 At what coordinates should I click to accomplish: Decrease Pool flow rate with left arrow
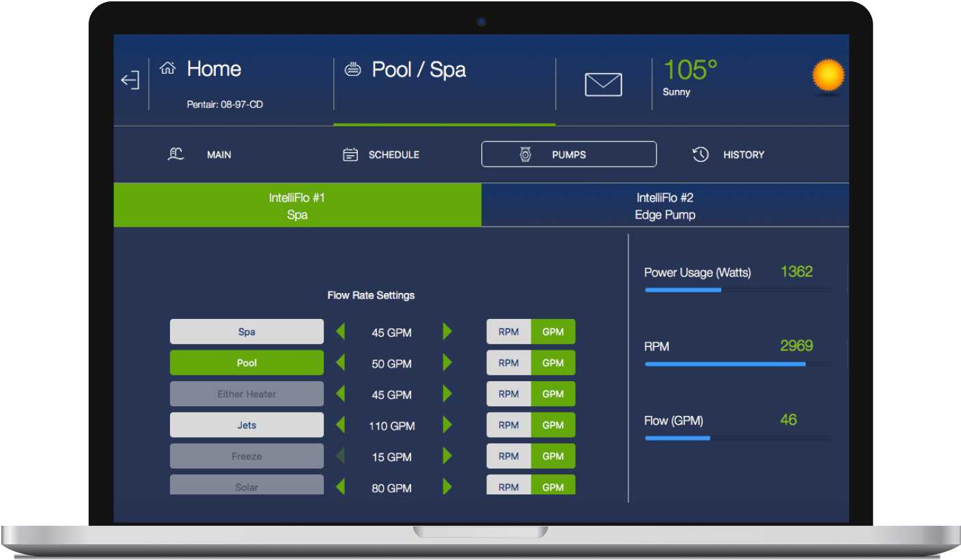340,363
